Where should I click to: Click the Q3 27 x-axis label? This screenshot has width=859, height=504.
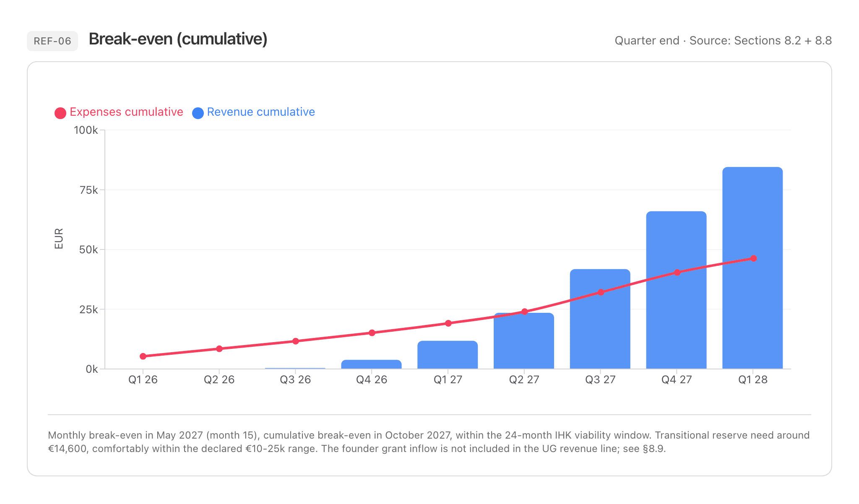pos(601,380)
